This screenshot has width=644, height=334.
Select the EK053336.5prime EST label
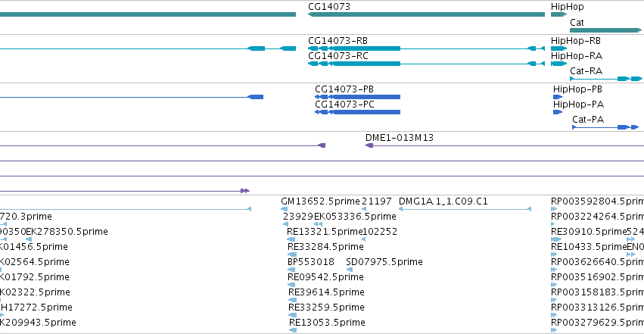355,217
